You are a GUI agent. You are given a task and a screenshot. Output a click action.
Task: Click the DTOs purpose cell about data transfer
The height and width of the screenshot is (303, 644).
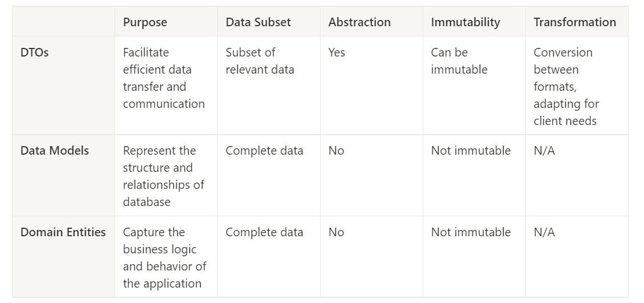tap(164, 78)
